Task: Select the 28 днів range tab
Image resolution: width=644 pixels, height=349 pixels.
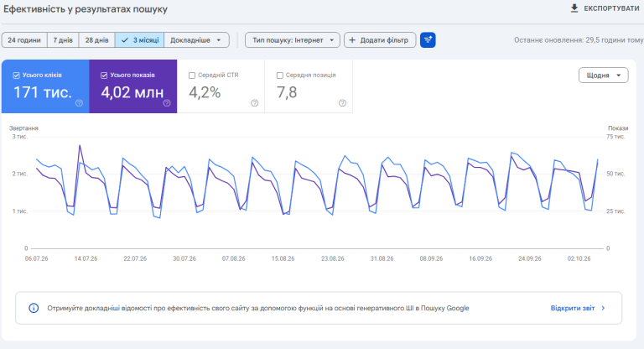Action: [x=97, y=40]
